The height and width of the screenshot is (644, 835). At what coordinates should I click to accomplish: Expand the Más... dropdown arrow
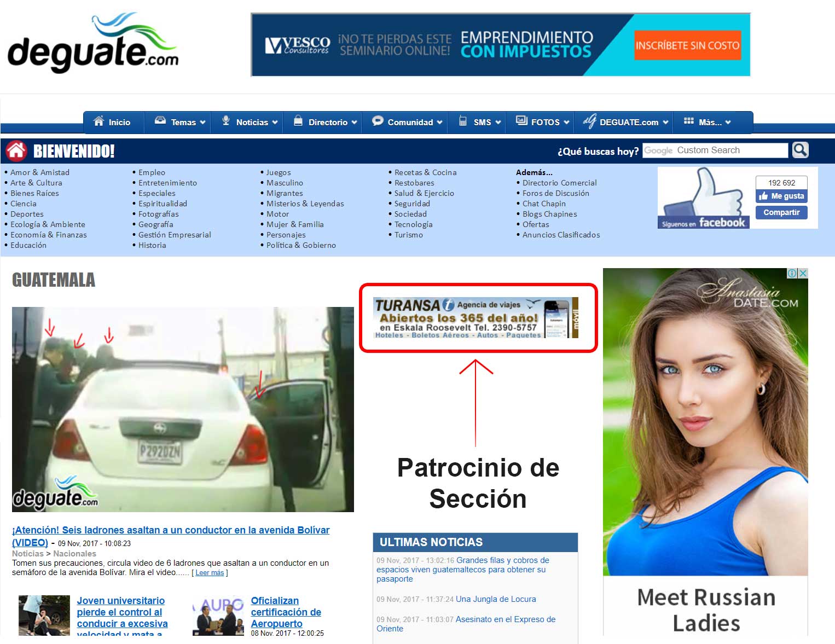pos(728,123)
